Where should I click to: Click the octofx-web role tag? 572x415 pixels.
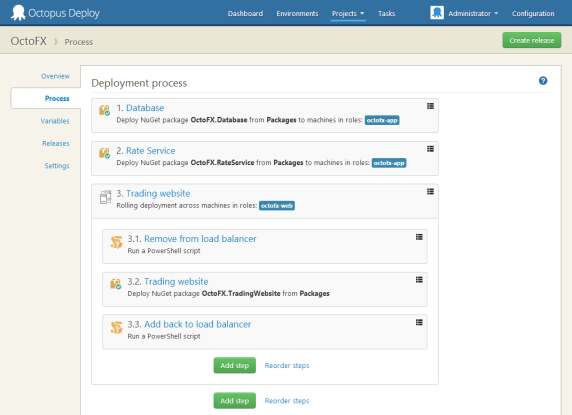pyautogui.click(x=277, y=206)
